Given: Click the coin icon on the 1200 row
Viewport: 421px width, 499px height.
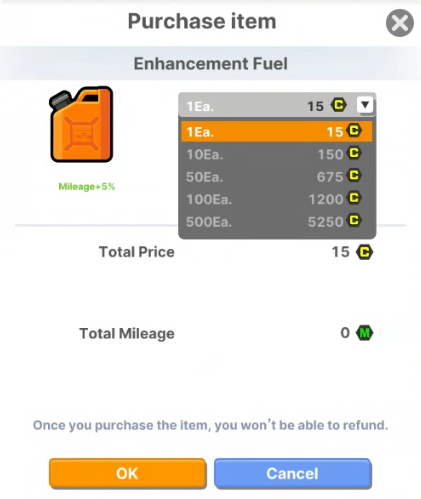Looking at the screenshot, I should (354, 198).
